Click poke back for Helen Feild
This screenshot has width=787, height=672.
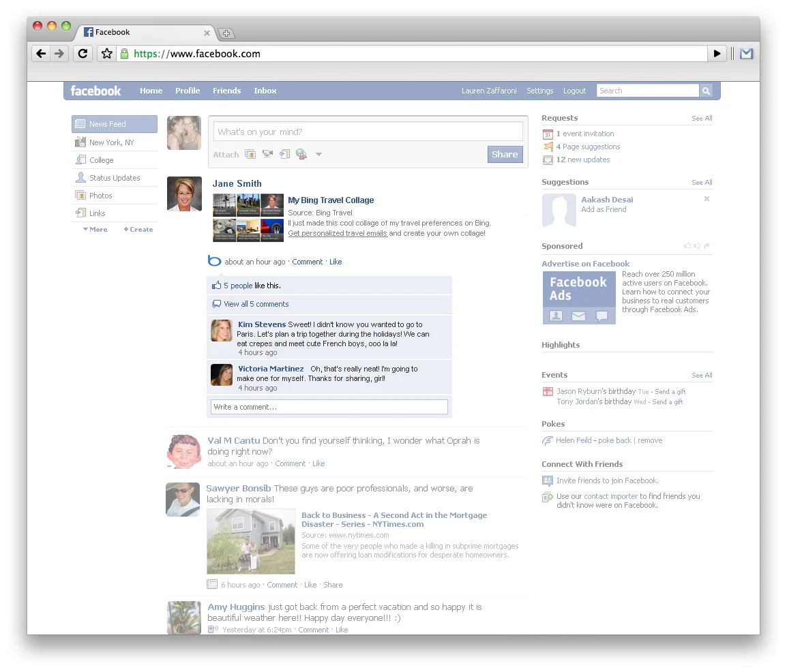(615, 440)
